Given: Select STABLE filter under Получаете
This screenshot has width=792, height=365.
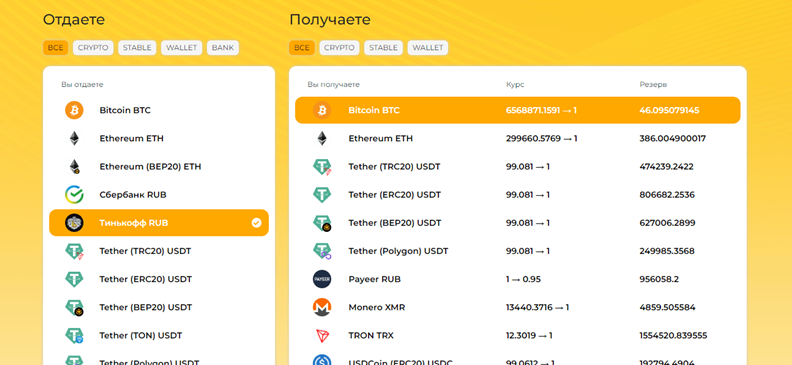Looking at the screenshot, I should click(x=383, y=48).
